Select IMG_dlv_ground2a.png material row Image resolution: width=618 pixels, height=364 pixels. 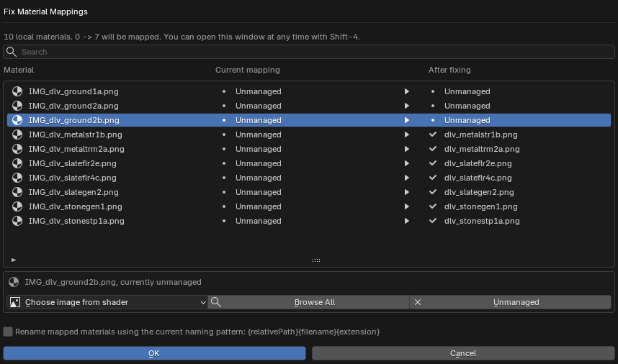(x=309, y=106)
